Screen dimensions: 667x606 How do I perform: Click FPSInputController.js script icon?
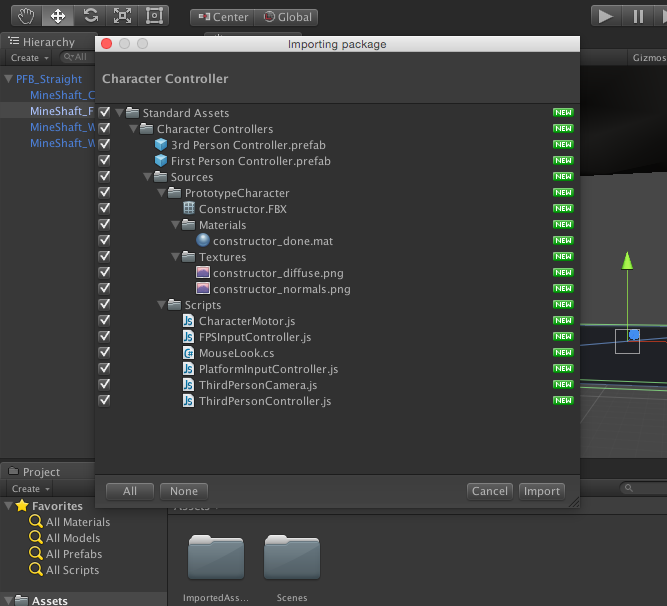(188, 337)
